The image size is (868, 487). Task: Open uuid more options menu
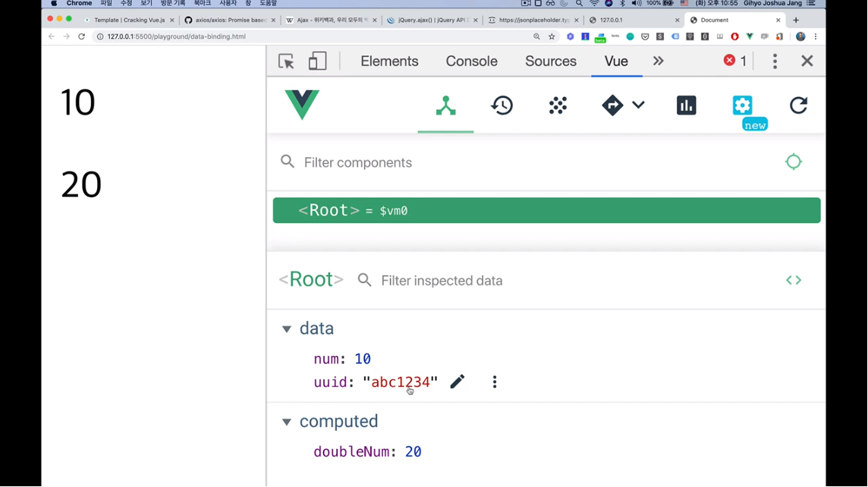pos(495,382)
